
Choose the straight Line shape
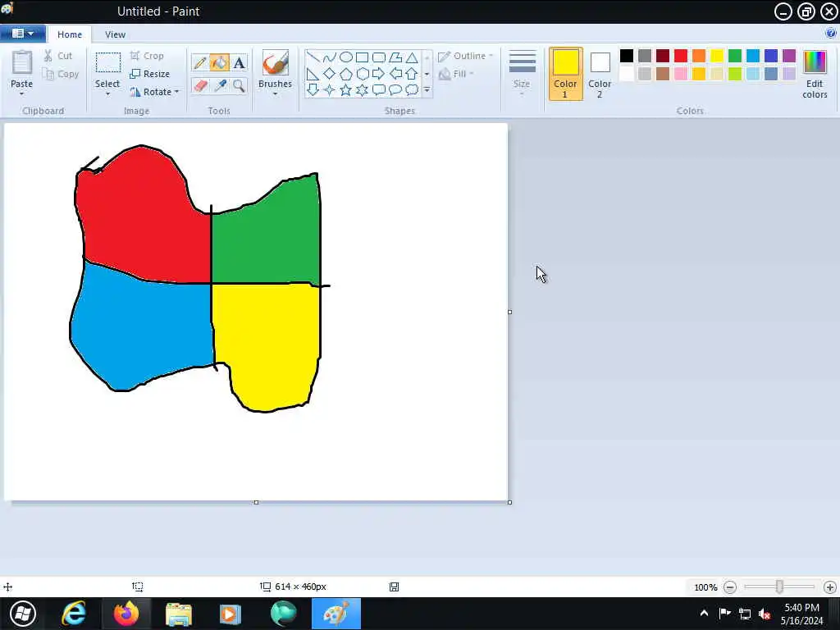point(313,57)
